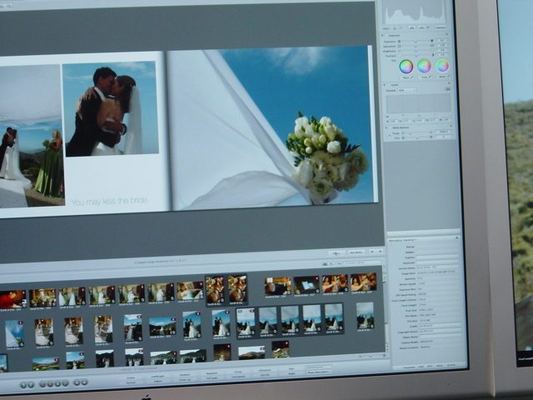Click the right tint color wheel

(442, 65)
